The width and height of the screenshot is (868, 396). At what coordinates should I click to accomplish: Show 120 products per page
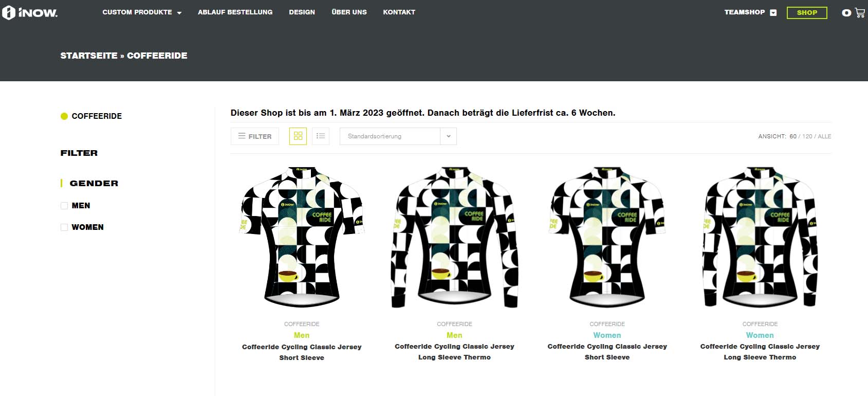(x=807, y=136)
